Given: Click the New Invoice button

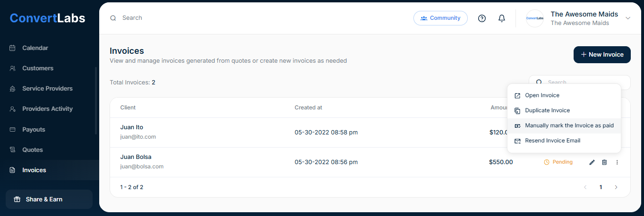Looking at the screenshot, I should (x=602, y=55).
